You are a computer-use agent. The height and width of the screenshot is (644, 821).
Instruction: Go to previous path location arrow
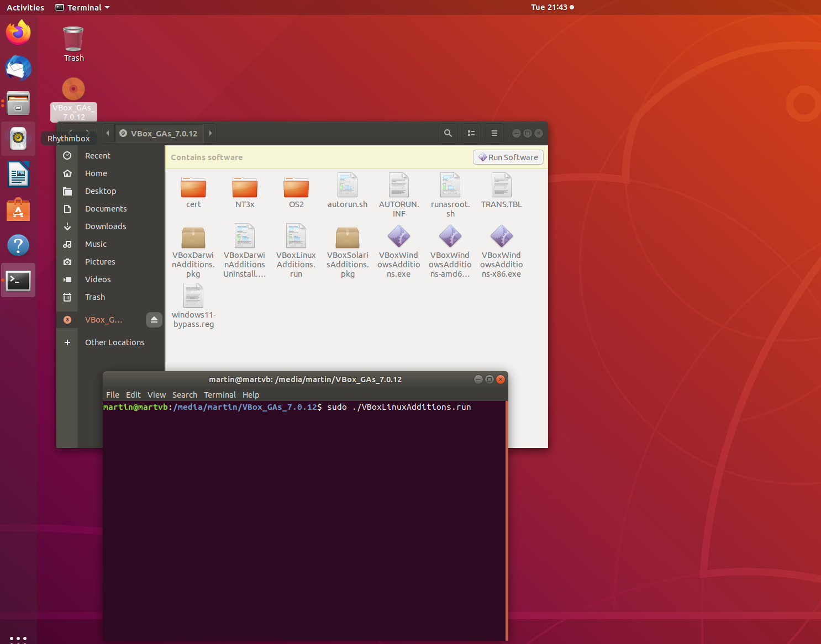coord(108,133)
